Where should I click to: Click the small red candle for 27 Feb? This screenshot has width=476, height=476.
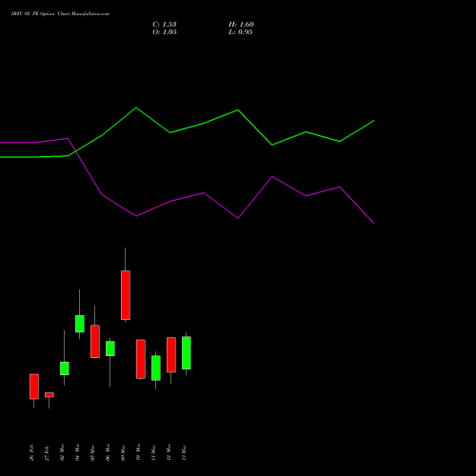click(x=50, y=395)
